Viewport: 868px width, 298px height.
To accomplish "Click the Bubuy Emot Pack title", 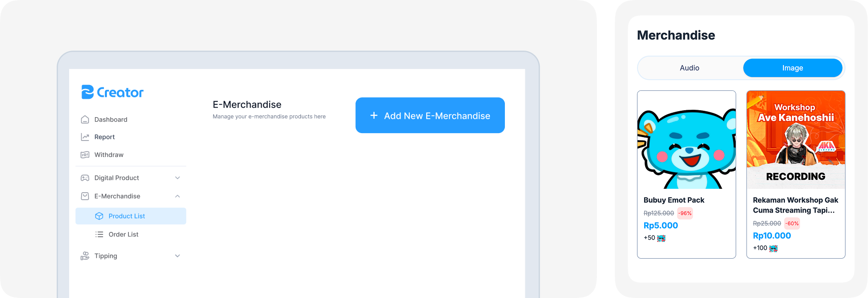I will [x=674, y=200].
